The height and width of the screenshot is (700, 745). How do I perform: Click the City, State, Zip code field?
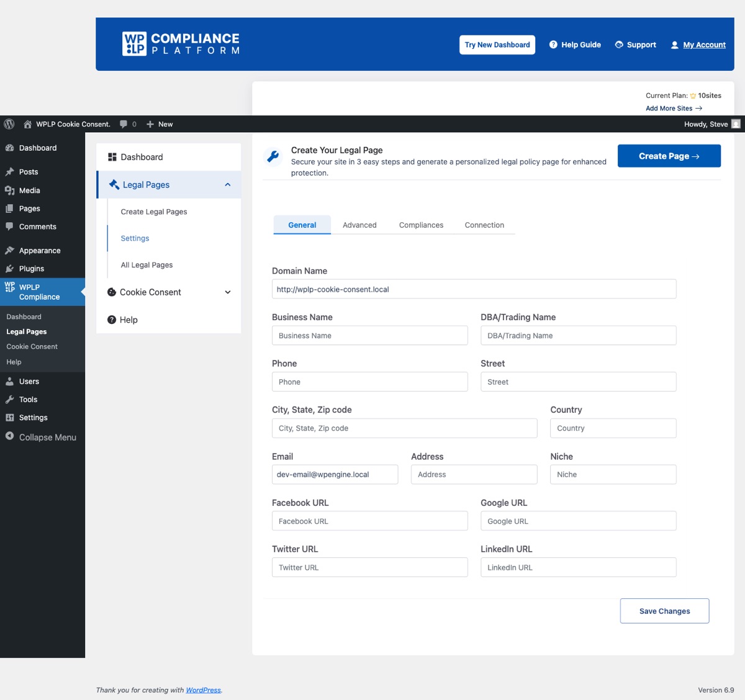click(x=404, y=428)
